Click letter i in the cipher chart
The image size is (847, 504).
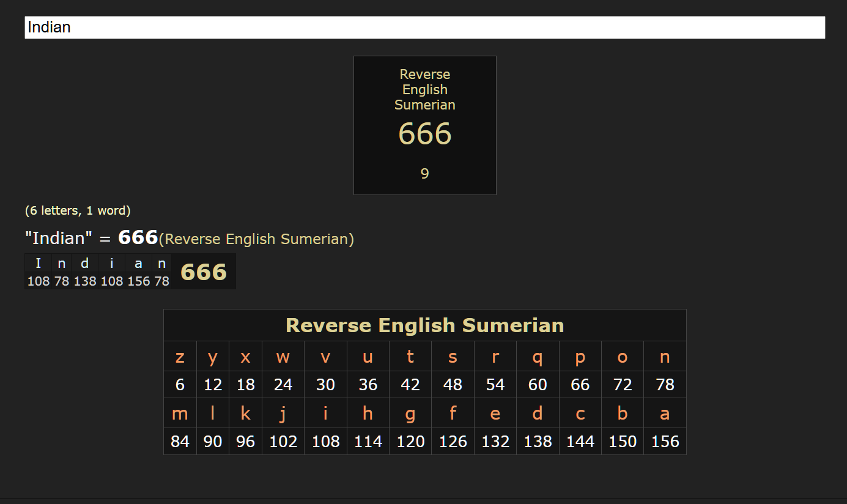click(325, 414)
